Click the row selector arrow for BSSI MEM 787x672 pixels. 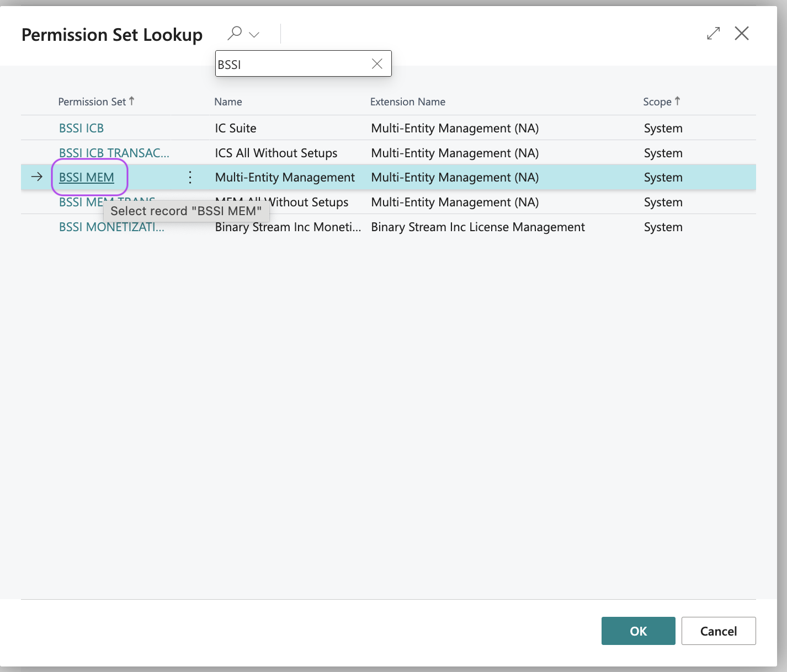pos(37,177)
